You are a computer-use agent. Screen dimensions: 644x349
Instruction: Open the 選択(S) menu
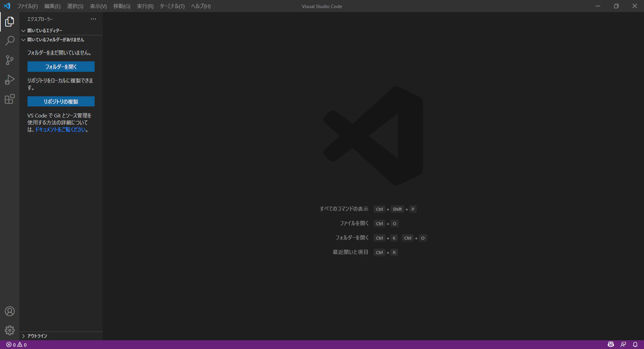(x=75, y=6)
